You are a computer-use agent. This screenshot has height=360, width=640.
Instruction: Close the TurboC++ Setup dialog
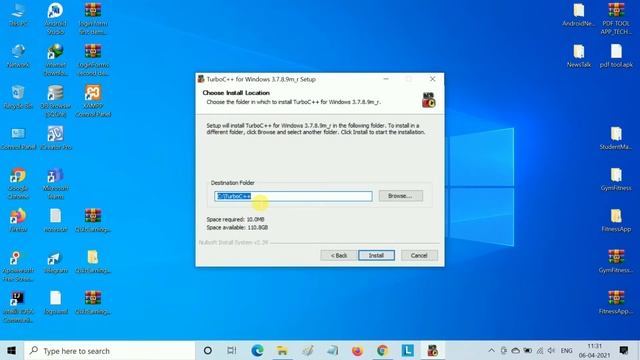[433, 79]
